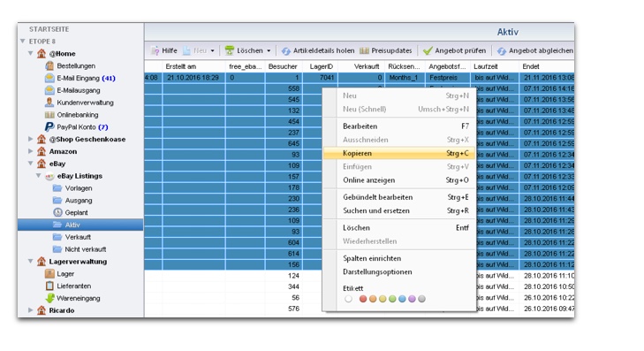Choose Suchen und ersetzen menu entry
This screenshot has height=351, width=644.
click(399, 210)
